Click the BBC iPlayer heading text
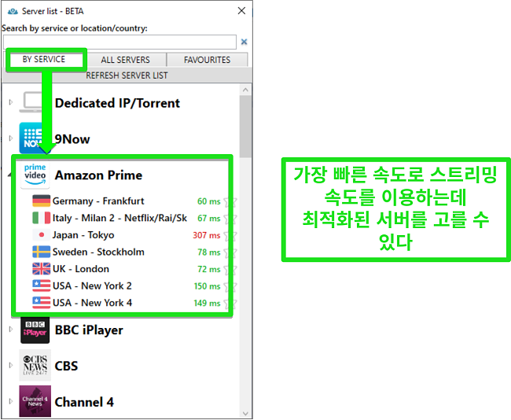 pos(89,330)
